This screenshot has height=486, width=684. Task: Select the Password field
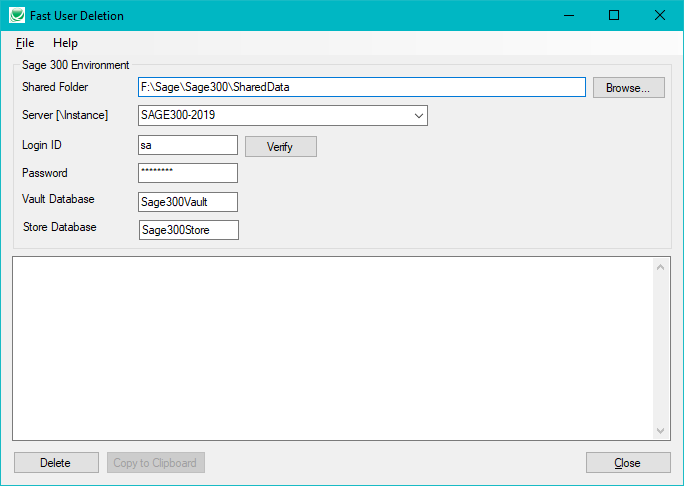(x=188, y=173)
